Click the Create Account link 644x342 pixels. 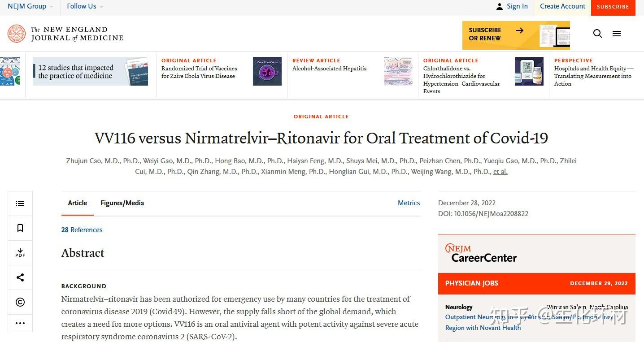[x=562, y=6]
